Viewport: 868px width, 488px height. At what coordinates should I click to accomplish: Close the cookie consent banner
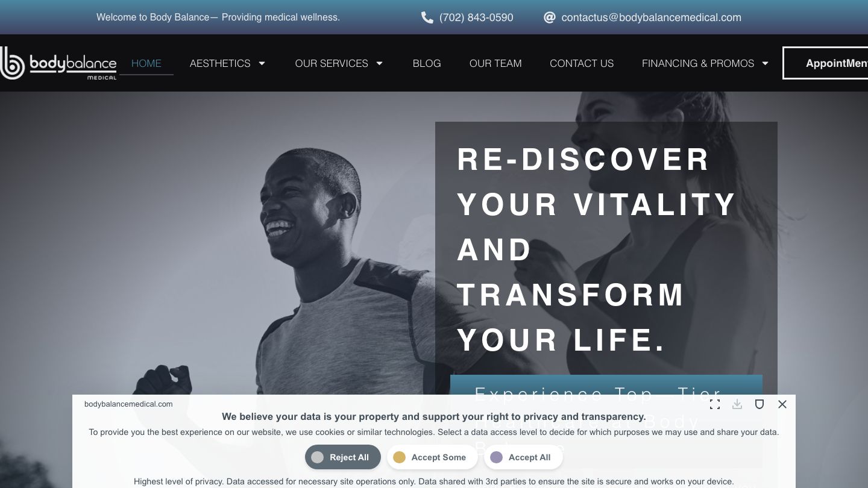[x=782, y=404]
